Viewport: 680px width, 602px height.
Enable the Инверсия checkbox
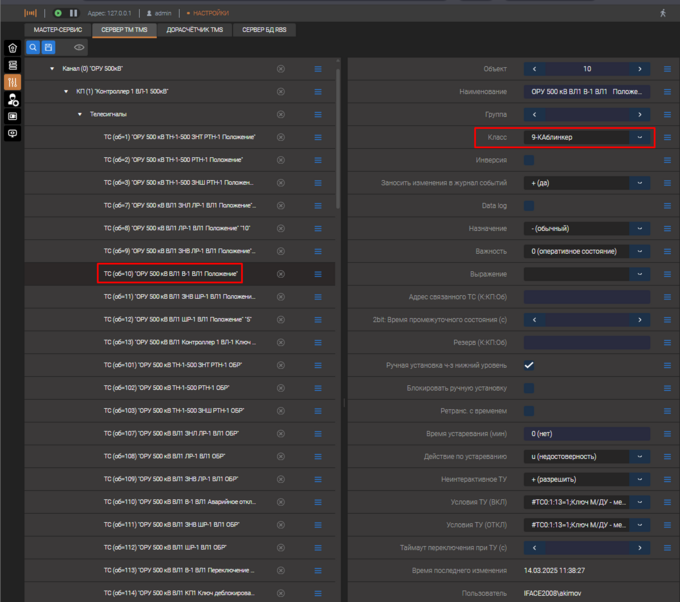(529, 160)
